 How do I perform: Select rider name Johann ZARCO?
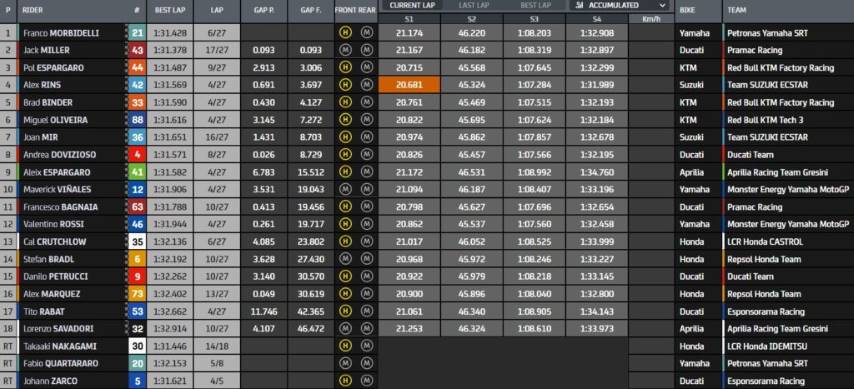coord(50,381)
